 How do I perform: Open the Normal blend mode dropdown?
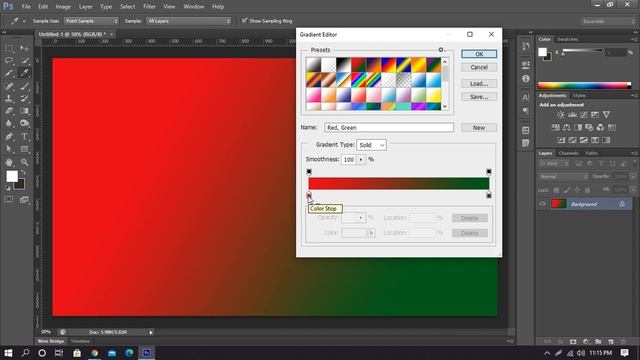(x=564, y=177)
